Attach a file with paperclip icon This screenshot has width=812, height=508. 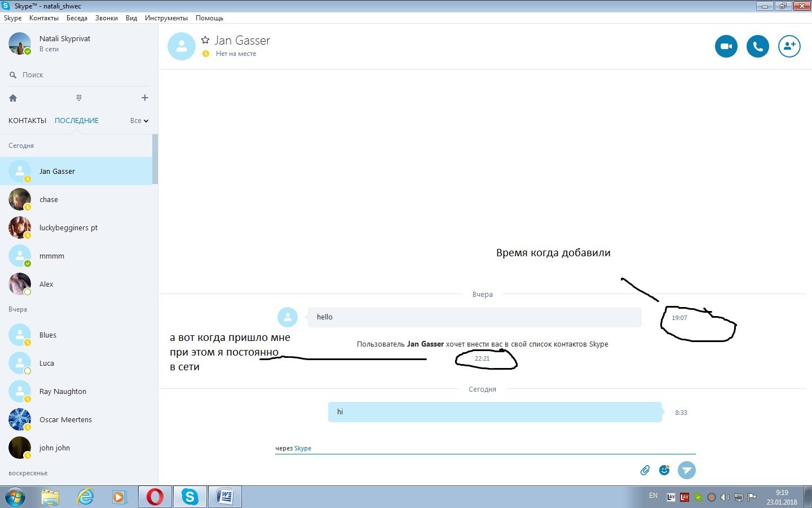645,470
